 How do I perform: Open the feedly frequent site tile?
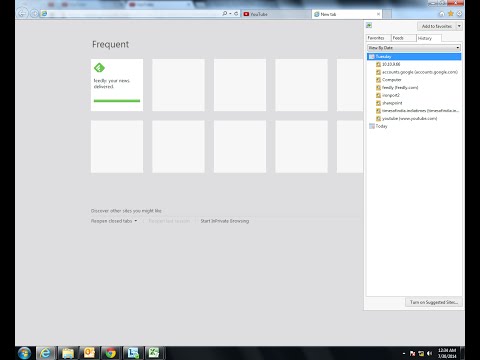[117, 85]
